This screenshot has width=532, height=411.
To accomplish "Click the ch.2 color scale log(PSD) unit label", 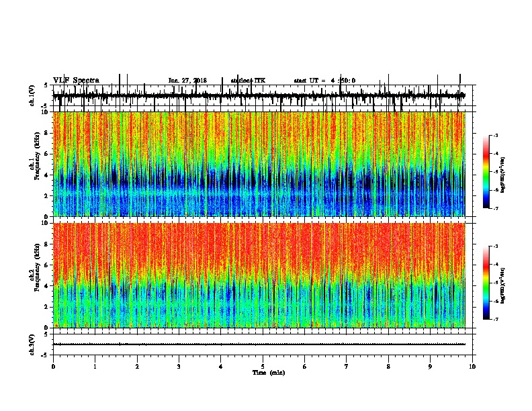I will click(502, 285).
